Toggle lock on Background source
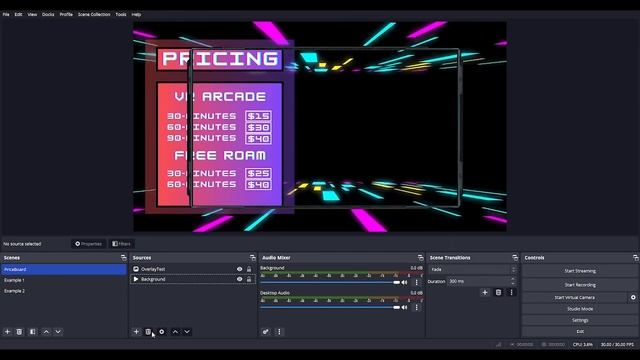This screenshot has width=640, height=360. 249,279
